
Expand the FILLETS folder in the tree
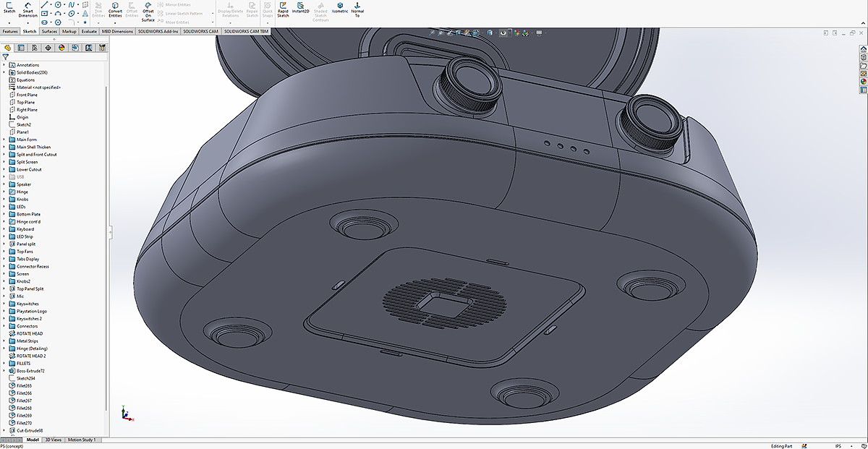pos(4,363)
